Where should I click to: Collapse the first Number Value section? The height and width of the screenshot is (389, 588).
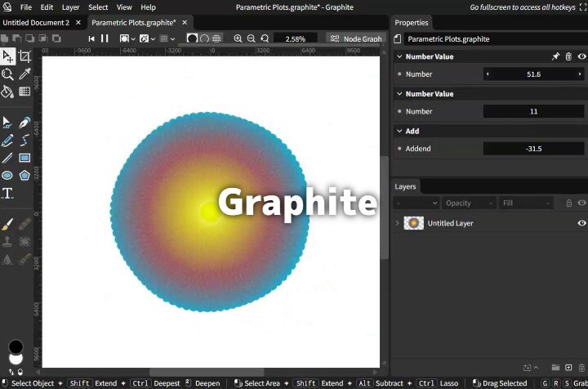(x=399, y=56)
